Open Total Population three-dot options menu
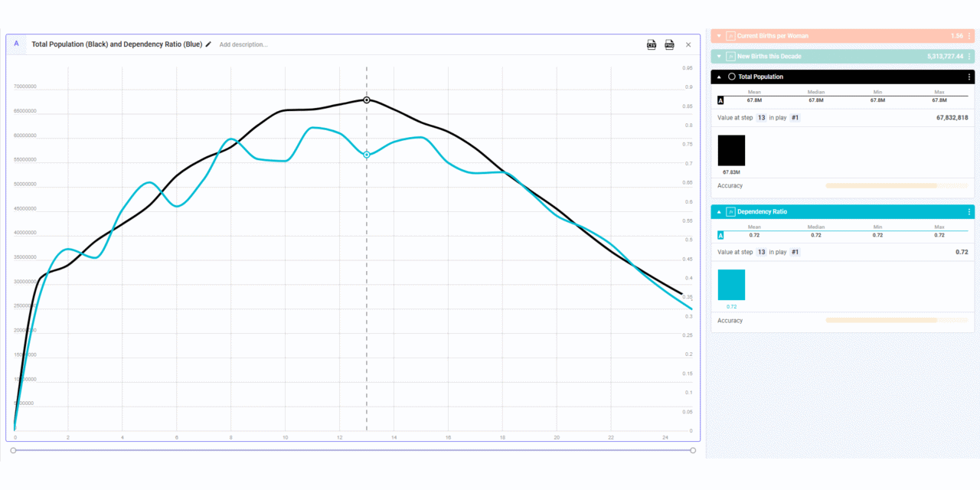 [x=969, y=77]
